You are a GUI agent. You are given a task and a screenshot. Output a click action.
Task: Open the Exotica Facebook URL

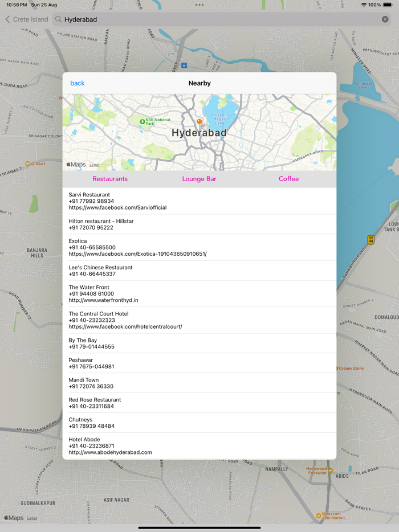pos(137,254)
